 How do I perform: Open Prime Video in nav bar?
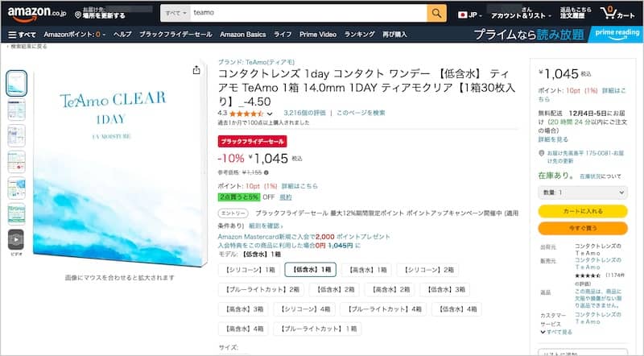pyautogui.click(x=318, y=35)
